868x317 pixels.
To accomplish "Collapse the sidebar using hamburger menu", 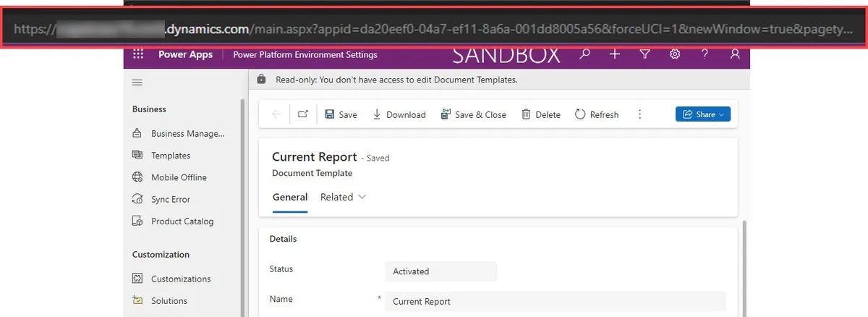I will [x=137, y=83].
